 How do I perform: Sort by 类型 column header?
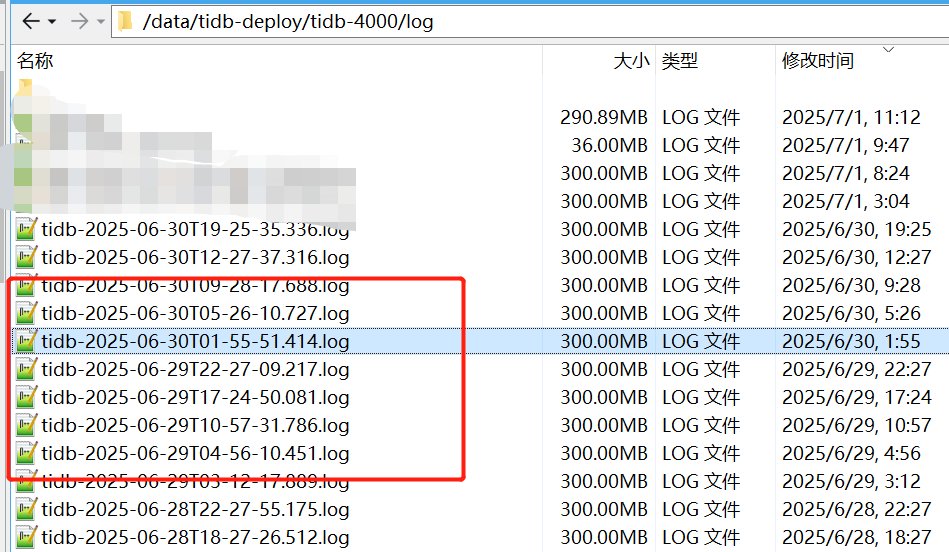[680, 61]
